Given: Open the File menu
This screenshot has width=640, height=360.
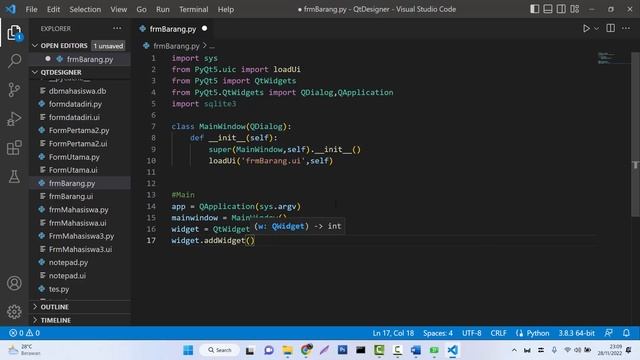Looking at the screenshot, I should coord(31,9).
